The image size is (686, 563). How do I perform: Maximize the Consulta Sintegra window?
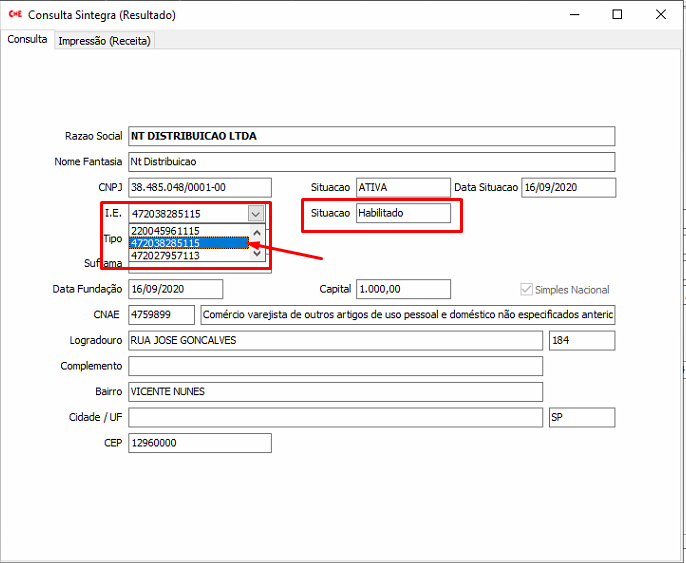[617, 15]
